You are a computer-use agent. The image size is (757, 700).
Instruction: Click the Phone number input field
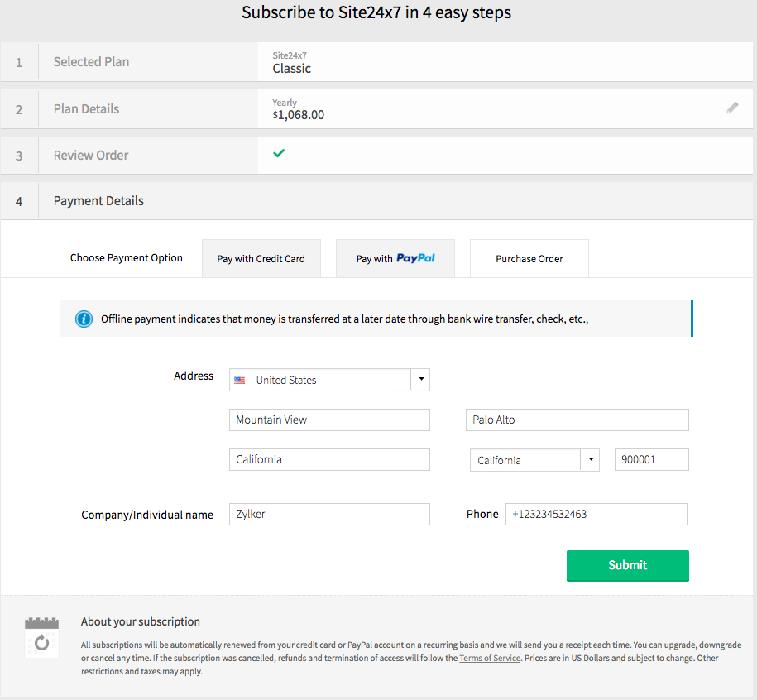596,514
